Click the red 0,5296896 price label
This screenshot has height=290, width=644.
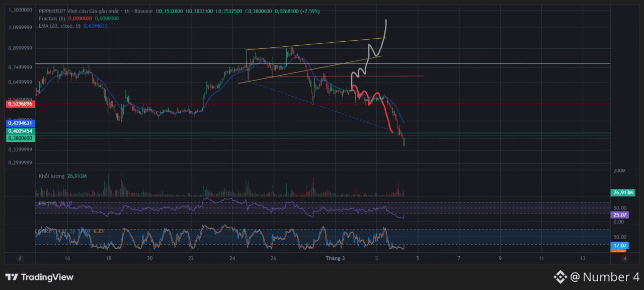click(x=20, y=104)
